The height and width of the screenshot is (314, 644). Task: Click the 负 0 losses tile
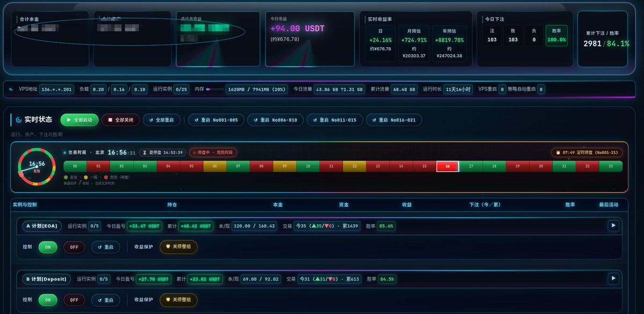533,36
